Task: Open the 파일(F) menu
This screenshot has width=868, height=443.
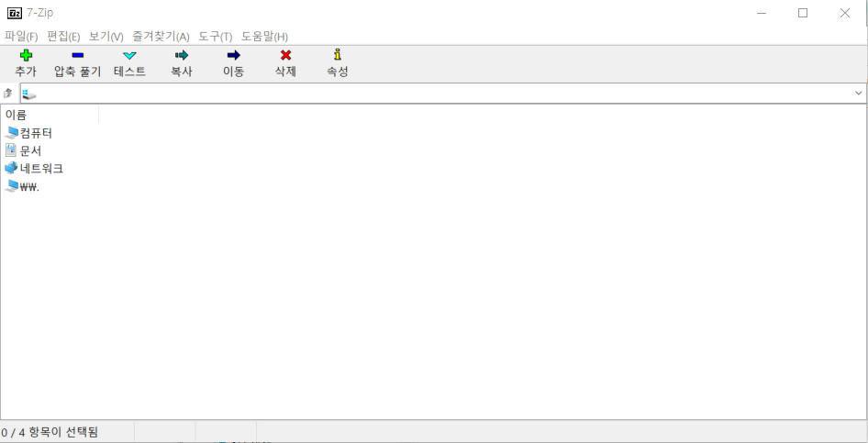Action: (x=21, y=37)
